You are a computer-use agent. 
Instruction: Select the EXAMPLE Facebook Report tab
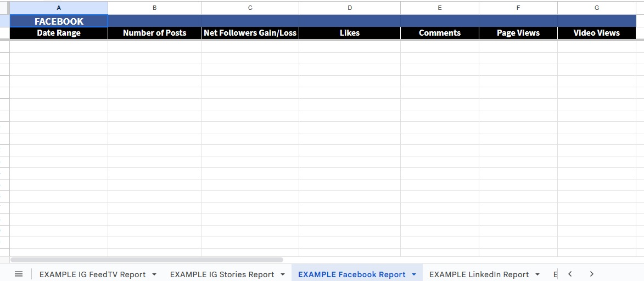(x=351, y=274)
